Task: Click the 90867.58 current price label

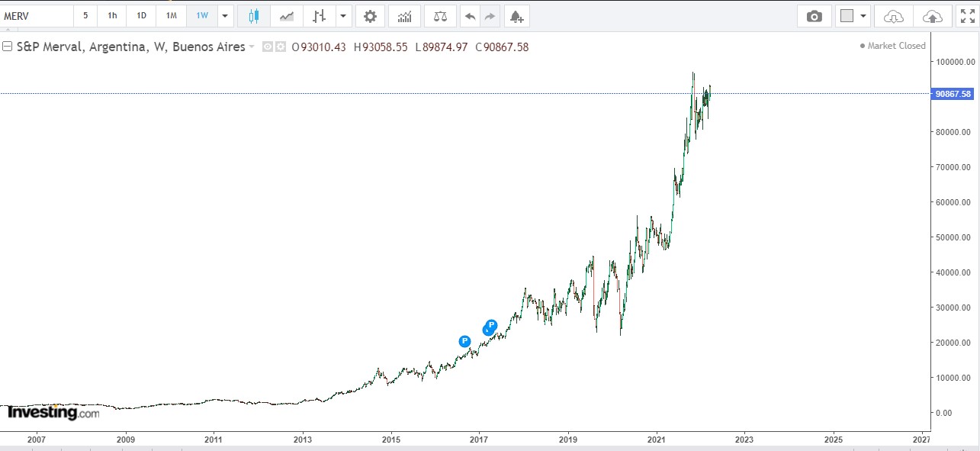Action: (x=953, y=94)
